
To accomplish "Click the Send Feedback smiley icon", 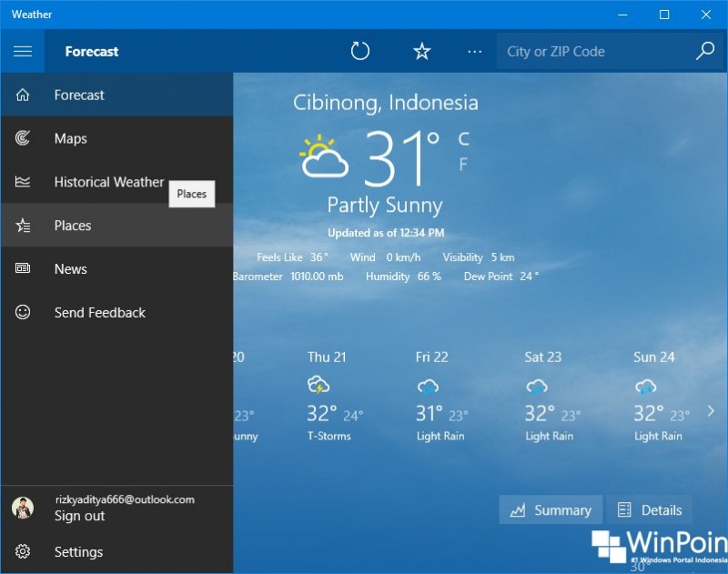I will 23,312.
